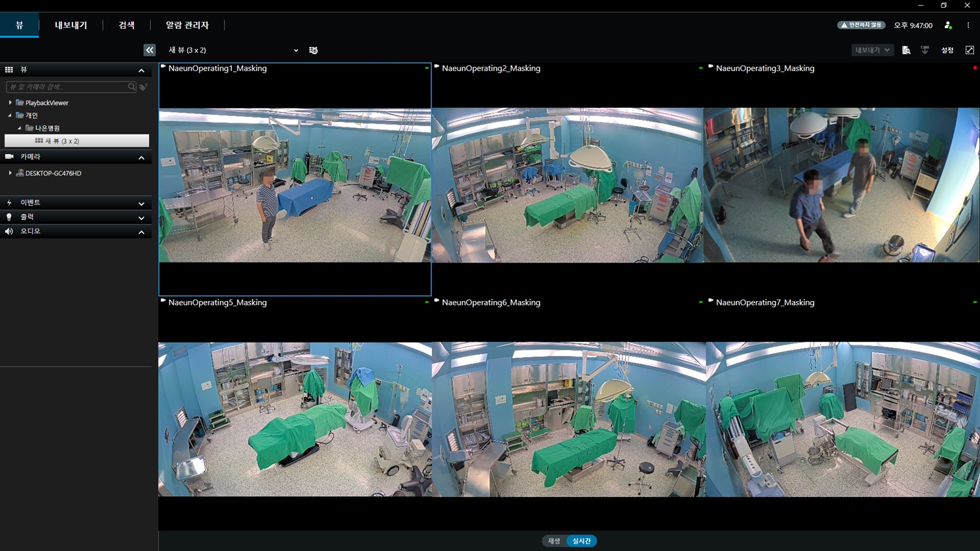Switch to 재생 playback mode
The height and width of the screenshot is (551, 980).
click(x=554, y=541)
